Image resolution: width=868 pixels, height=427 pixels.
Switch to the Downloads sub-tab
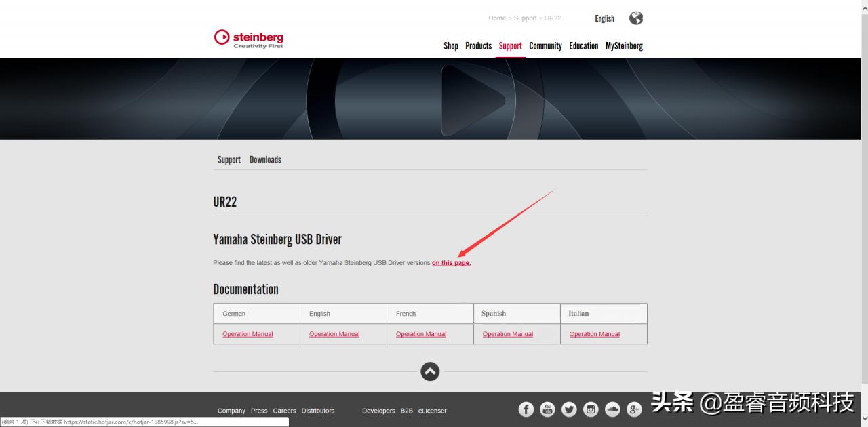[x=265, y=160]
